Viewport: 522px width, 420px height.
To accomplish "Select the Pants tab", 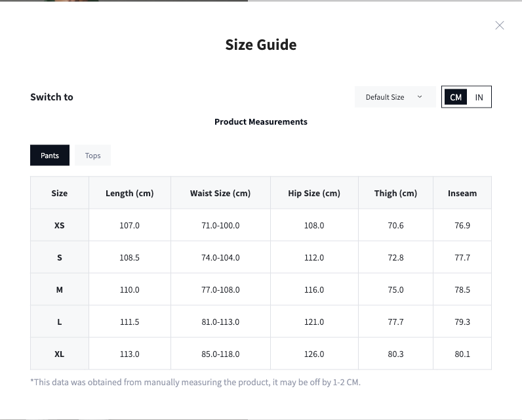I will point(50,156).
